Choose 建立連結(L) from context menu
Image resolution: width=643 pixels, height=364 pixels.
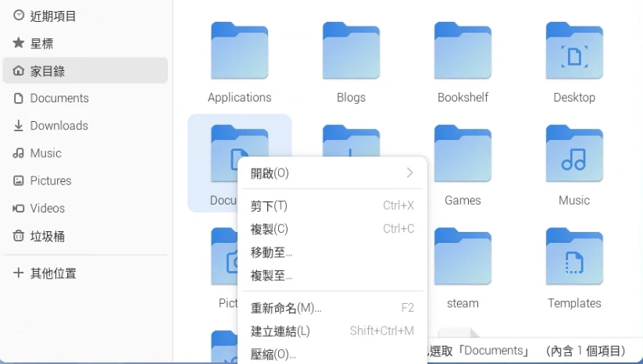(x=332, y=330)
